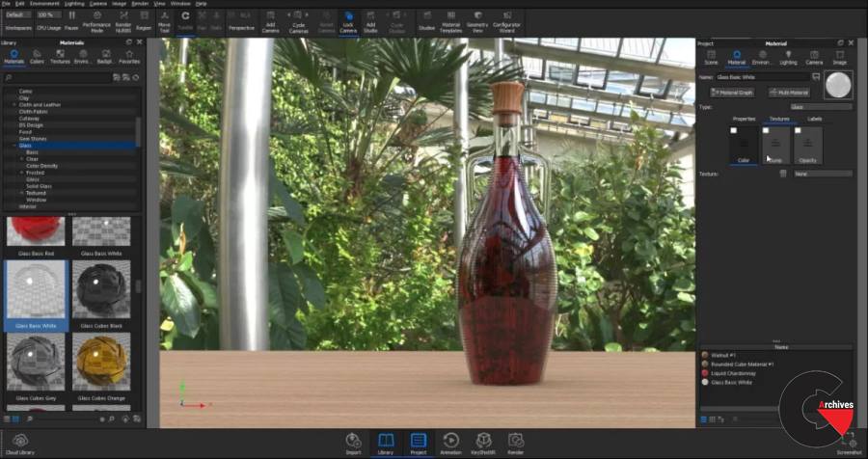This screenshot has height=459, width=868.
Task: Enable the Opacity texture checkbox
Action: pyautogui.click(x=798, y=131)
